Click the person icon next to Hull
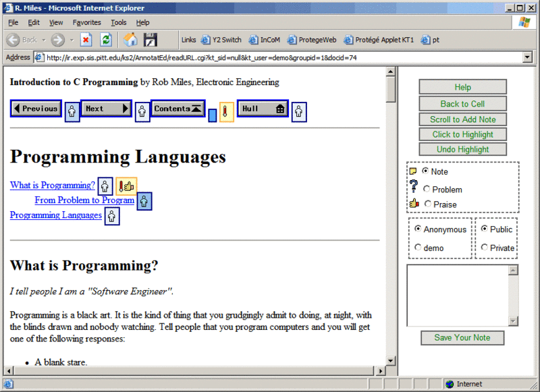This screenshot has height=392, width=540. pyautogui.click(x=299, y=111)
